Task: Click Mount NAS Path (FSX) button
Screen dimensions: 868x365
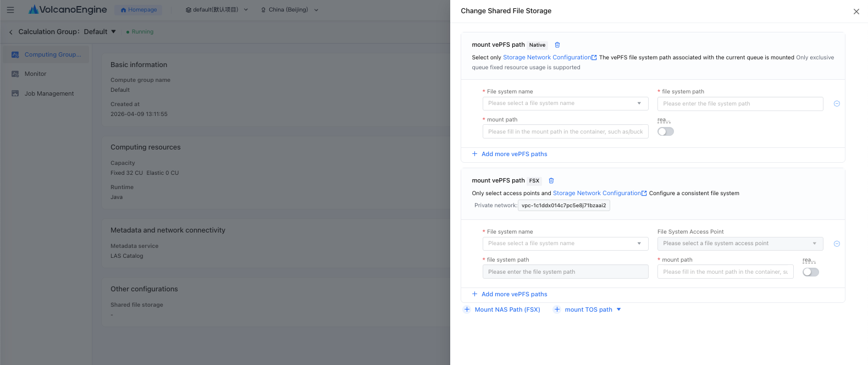Action: coord(502,309)
